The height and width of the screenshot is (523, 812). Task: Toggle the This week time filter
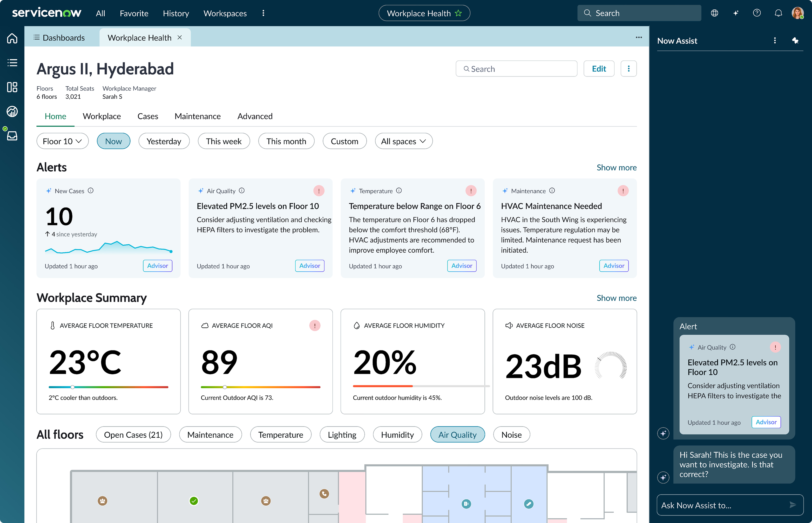[224, 141]
